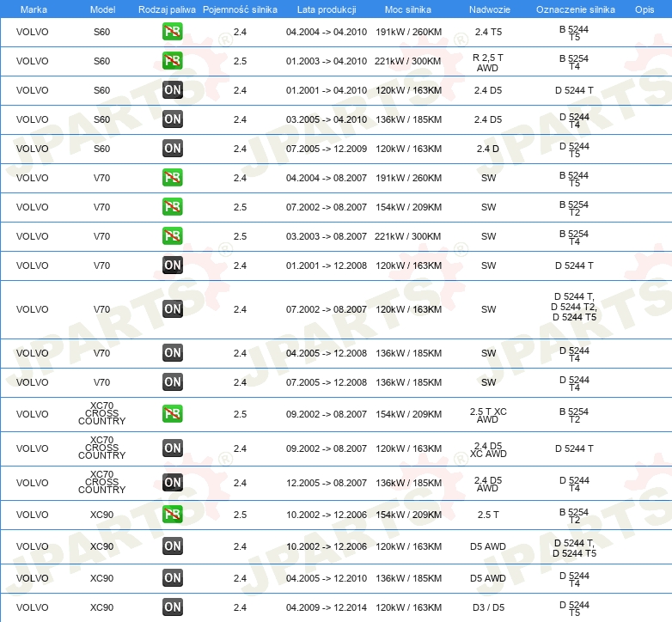The width and height of the screenshot is (672, 622).
Task: Select date range 03.2005 -> 04.2010
Action: pos(327,119)
